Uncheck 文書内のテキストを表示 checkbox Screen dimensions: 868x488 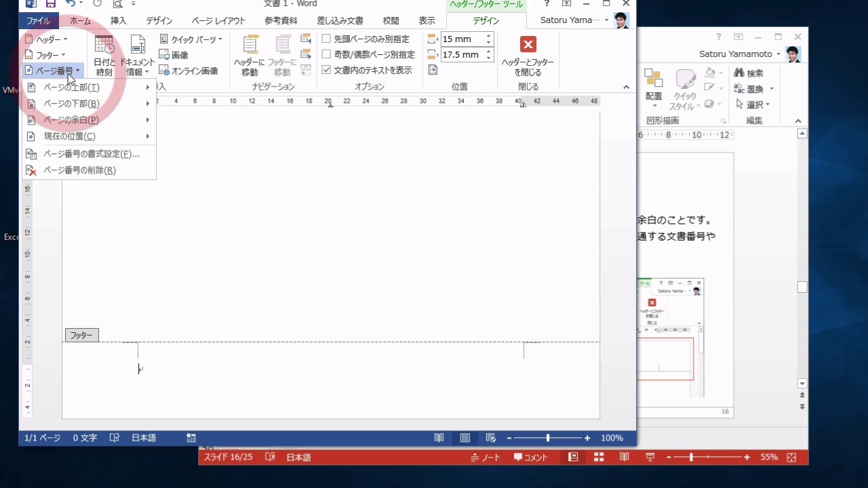tap(326, 70)
